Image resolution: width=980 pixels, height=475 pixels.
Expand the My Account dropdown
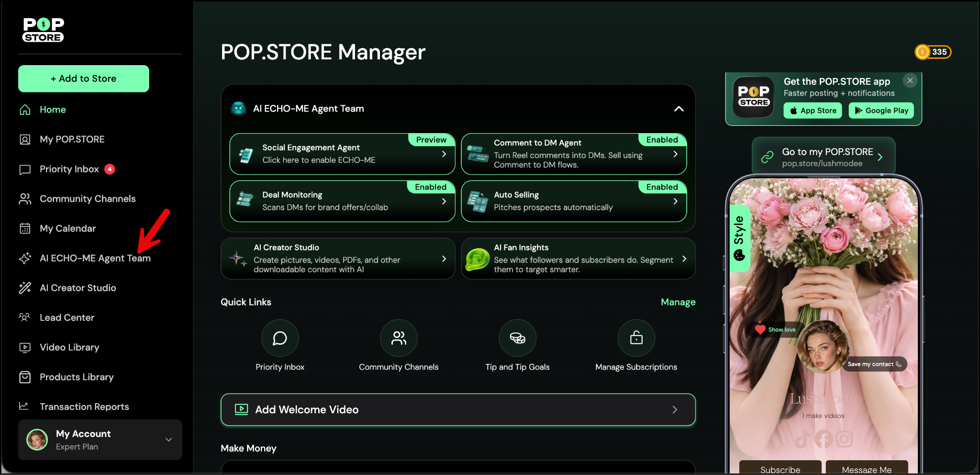(168, 440)
